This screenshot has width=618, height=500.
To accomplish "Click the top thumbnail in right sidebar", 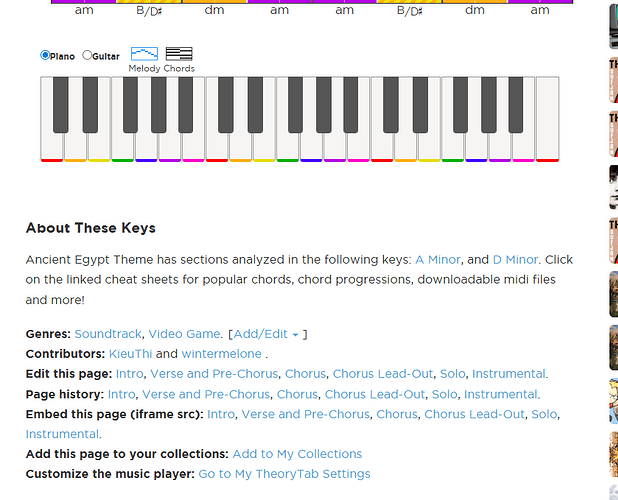I will click(612, 27).
